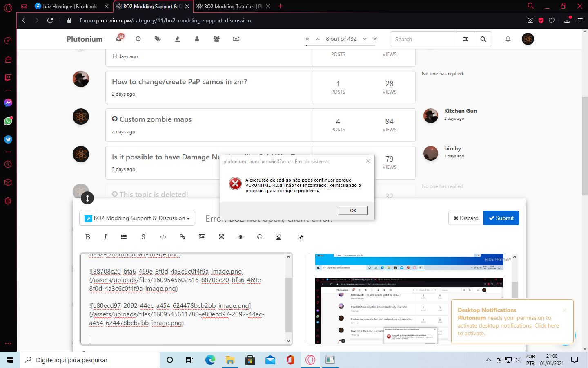This screenshot has width=588, height=368.
Task: Open Messenger in Opera sidebar
Action: 8,103
